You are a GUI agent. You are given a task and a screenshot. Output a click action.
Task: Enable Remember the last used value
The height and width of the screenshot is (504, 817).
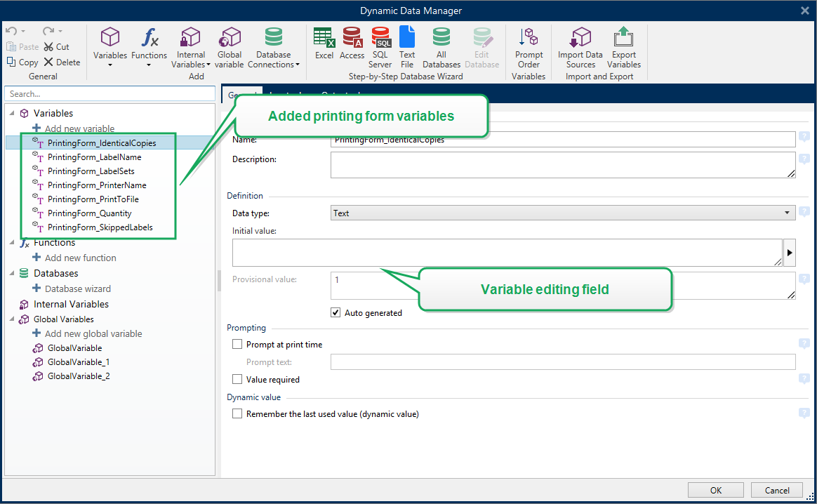click(x=237, y=414)
